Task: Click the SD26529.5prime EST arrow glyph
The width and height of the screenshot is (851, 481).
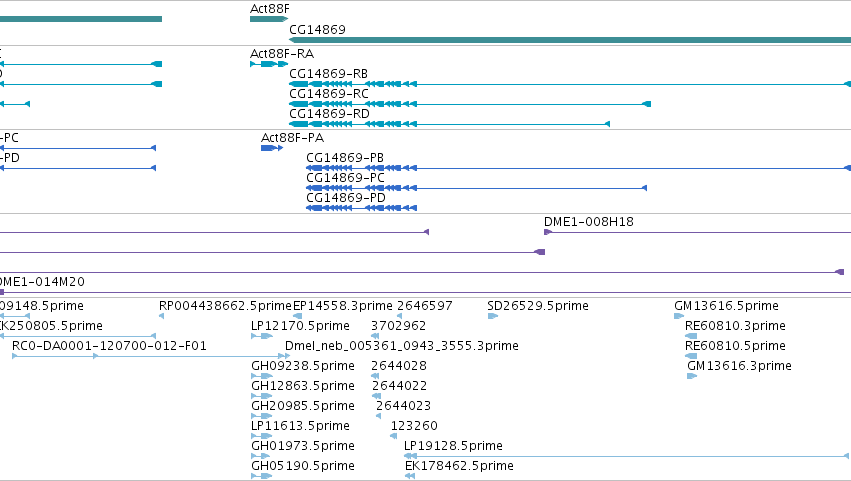Action: (492, 316)
